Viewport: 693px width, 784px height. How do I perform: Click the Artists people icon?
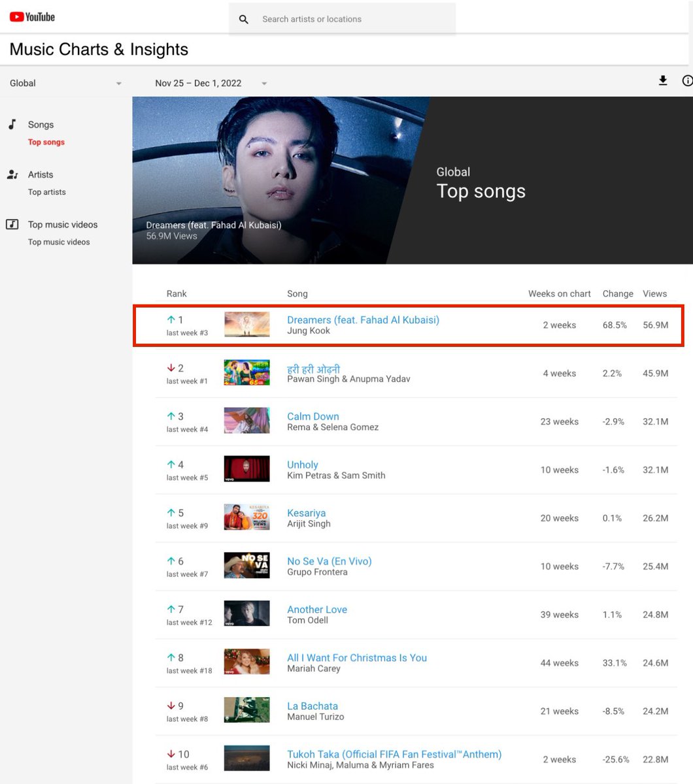click(12, 174)
